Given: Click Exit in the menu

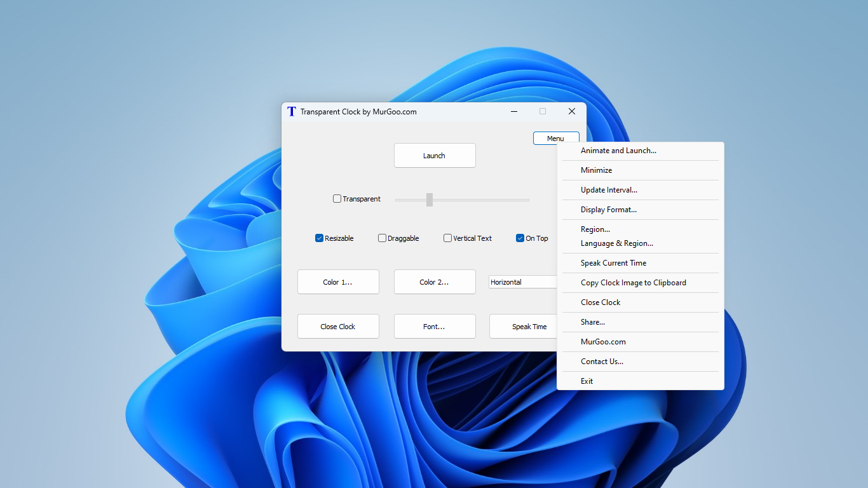Looking at the screenshot, I should click(587, 381).
